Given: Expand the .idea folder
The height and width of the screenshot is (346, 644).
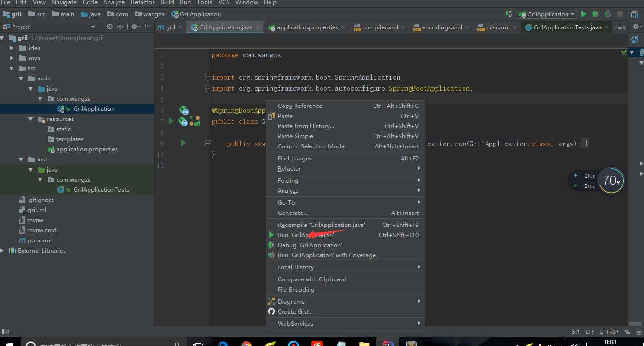Looking at the screenshot, I should point(12,48).
